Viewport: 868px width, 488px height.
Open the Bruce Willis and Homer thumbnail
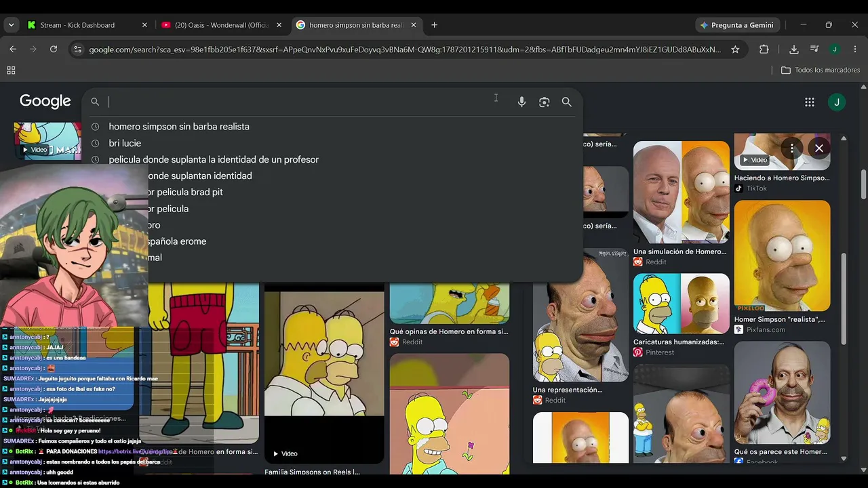682,192
